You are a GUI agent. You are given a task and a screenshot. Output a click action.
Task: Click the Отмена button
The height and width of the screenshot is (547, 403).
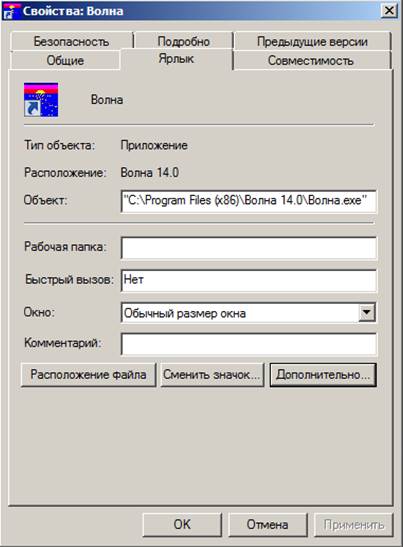pos(268,524)
